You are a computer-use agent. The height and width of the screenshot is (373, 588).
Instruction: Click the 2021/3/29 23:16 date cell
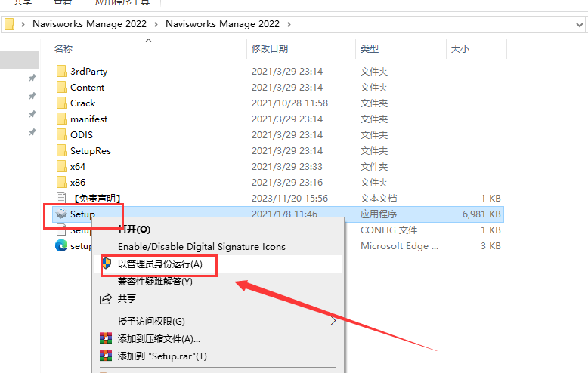tap(287, 182)
